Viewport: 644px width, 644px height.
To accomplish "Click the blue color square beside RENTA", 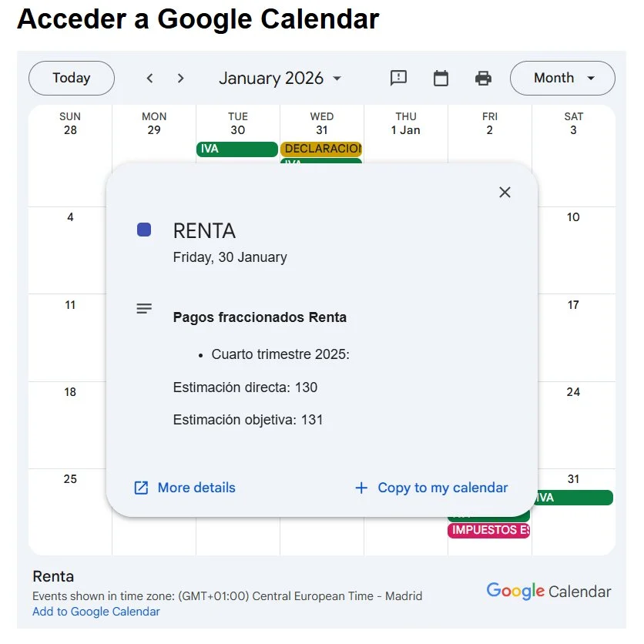I will pyautogui.click(x=145, y=229).
